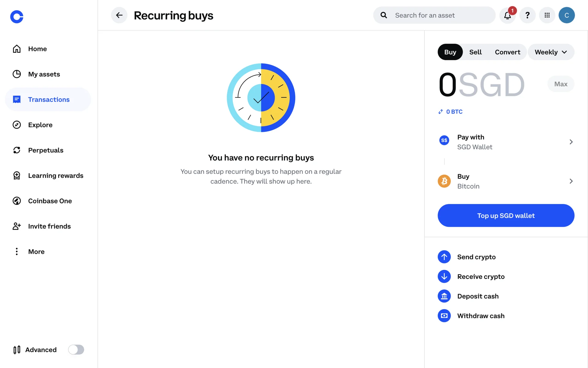The image size is (588, 368).
Task: Go back using the arrow button
Action: click(x=119, y=15)
